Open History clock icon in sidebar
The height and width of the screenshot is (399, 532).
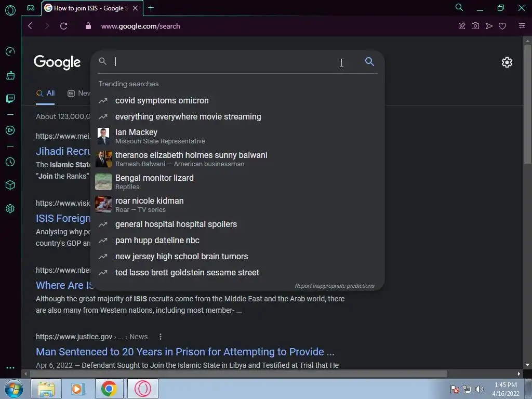click(x=10, y=162)
